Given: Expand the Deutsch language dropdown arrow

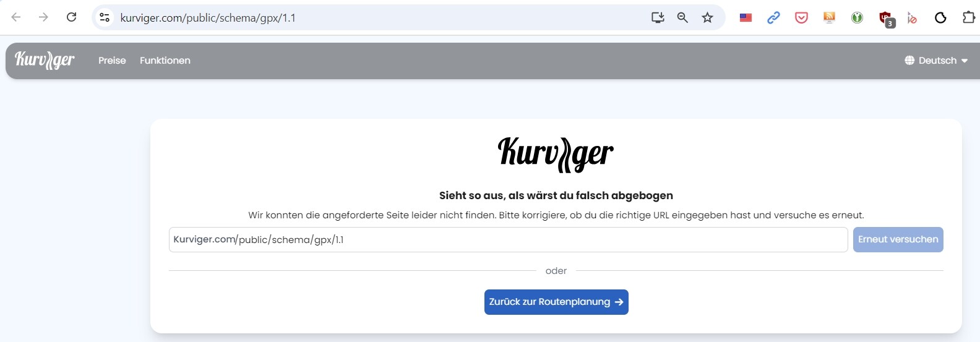Looking at the screenshot, I should 964,61.
